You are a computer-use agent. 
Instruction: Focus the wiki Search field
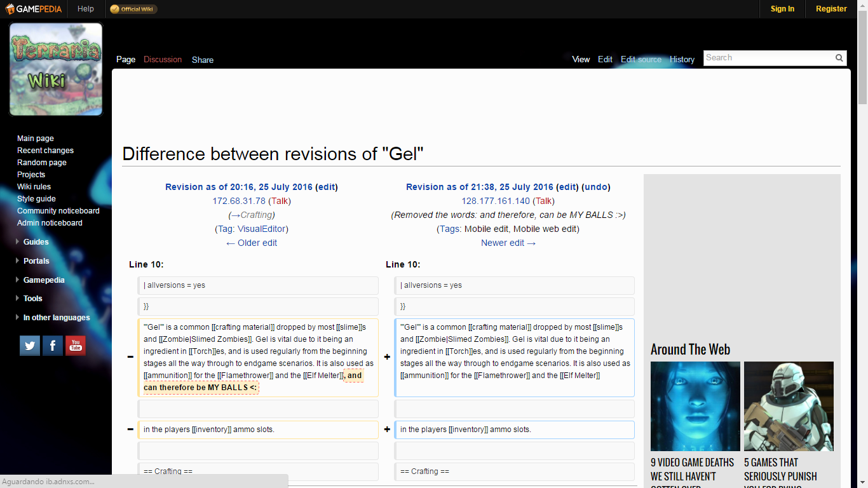click(x=768, y=58)
